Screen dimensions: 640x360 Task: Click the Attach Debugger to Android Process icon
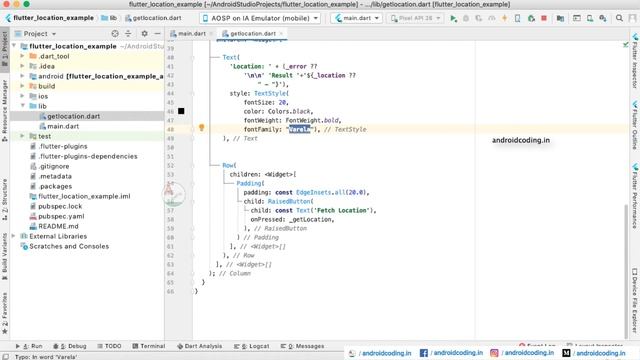pos(531,18)
